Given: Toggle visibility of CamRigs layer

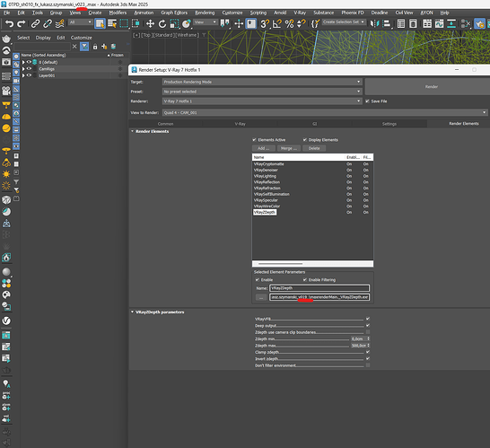Looking at the screenshot, I should tap(29, 69).
